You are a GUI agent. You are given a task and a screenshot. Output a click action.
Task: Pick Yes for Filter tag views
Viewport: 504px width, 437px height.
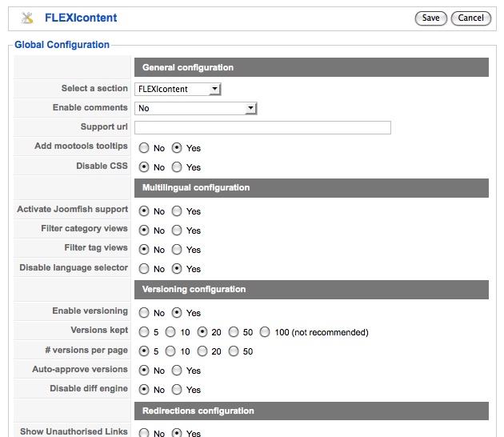[x=177, y=250]
